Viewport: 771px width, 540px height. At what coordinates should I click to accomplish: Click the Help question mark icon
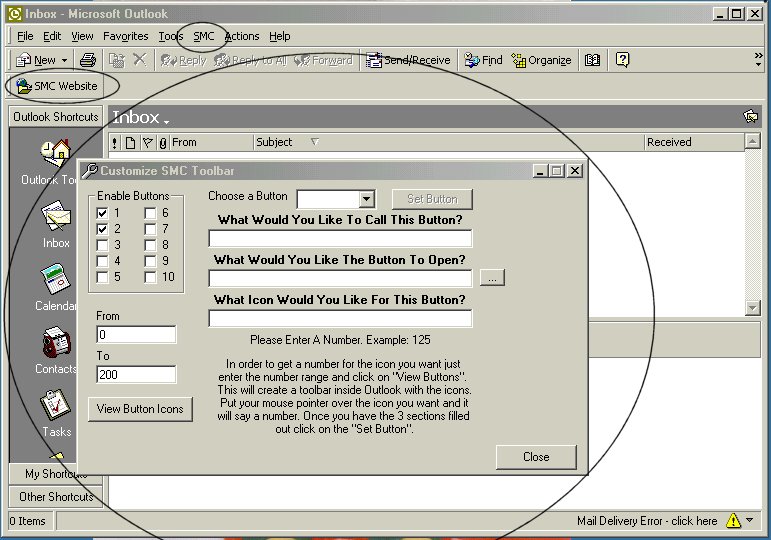(x=623, y=60)
